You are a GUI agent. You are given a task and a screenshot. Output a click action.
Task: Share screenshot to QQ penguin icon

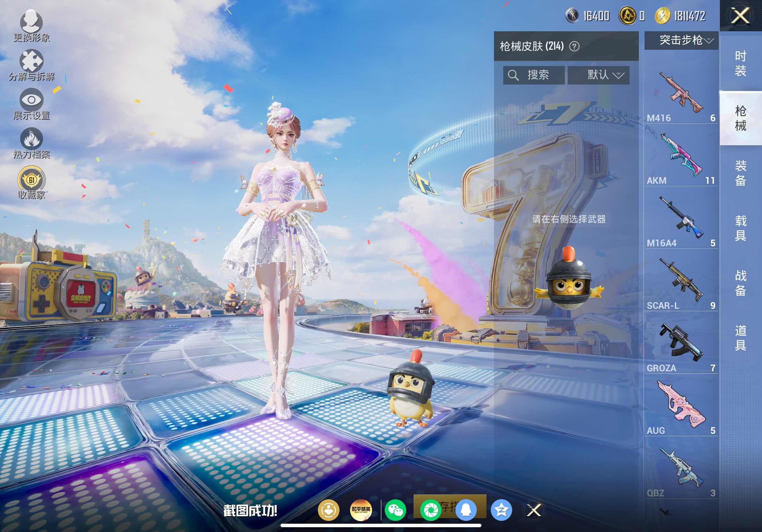(466, 510)
